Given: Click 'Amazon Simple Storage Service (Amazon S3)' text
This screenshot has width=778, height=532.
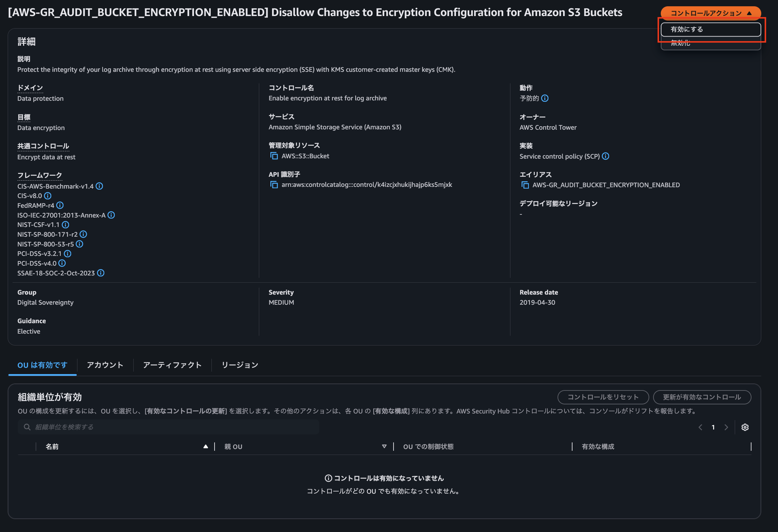Looking at the screenshot, I should 335,127.
